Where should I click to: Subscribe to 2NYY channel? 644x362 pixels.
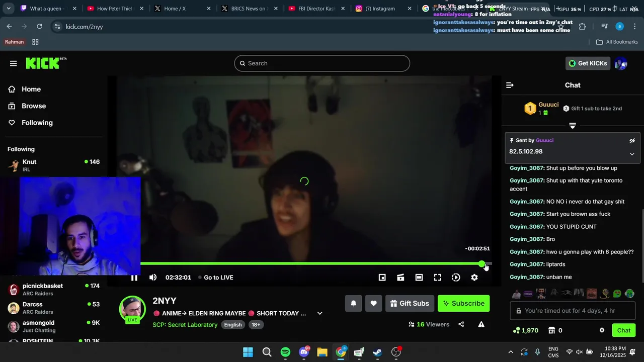tap(463, 303)
